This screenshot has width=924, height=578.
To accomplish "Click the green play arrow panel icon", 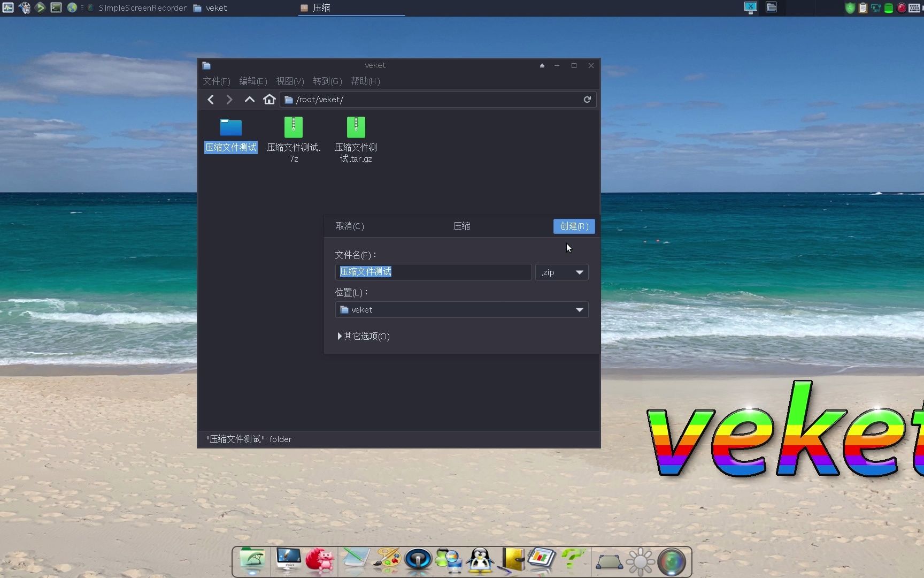I will click(x=40, y=7).
